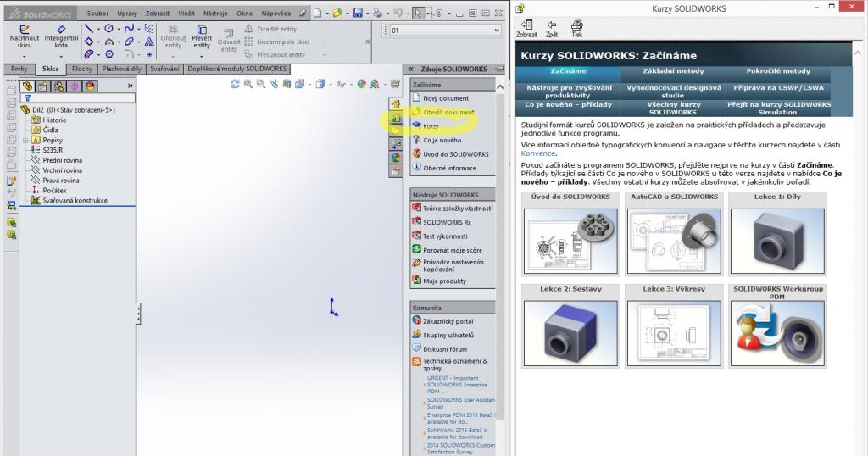Click the Zpět back arrow in Kurzy window
The height and width of the screenshot is (456, 868).
click(552, 28)
